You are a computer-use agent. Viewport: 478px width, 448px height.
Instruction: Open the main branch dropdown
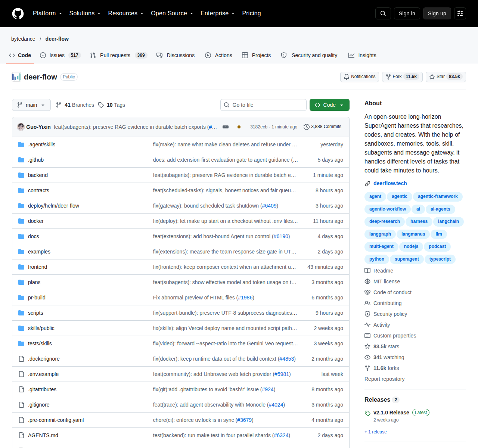[x=31, y=105]
